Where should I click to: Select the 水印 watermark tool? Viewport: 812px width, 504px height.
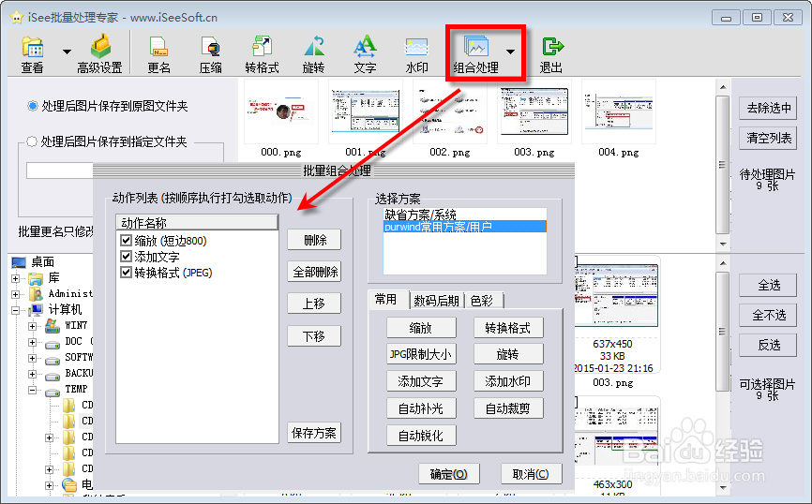pos(417,54)
